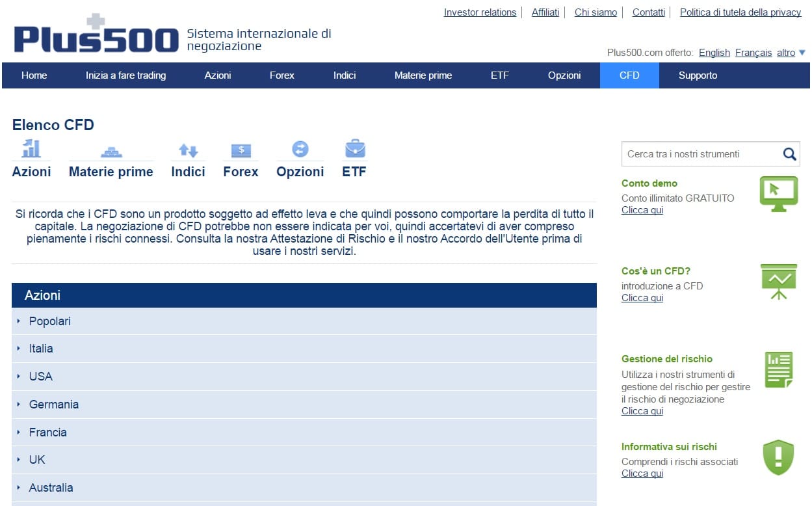Open Supporto in the navigation bar
812x506 pixels.
click(x=698, y=75)
